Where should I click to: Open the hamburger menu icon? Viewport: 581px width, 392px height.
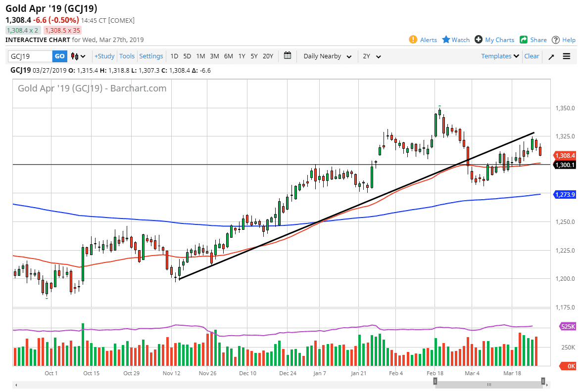pyautogui.click(x=567, y=56)
